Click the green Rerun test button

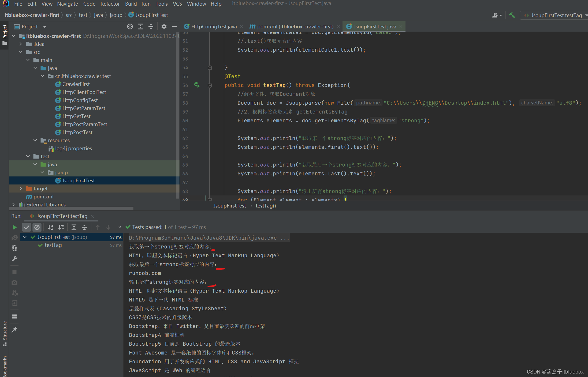(x=14, y=227)
